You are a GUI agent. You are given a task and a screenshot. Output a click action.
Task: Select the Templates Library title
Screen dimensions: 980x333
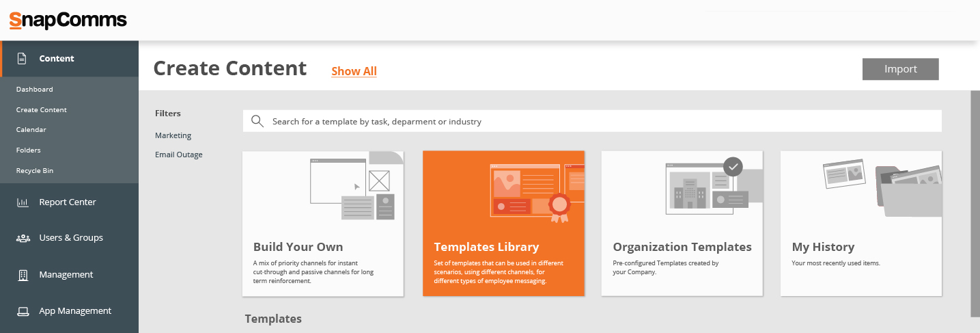487,247
